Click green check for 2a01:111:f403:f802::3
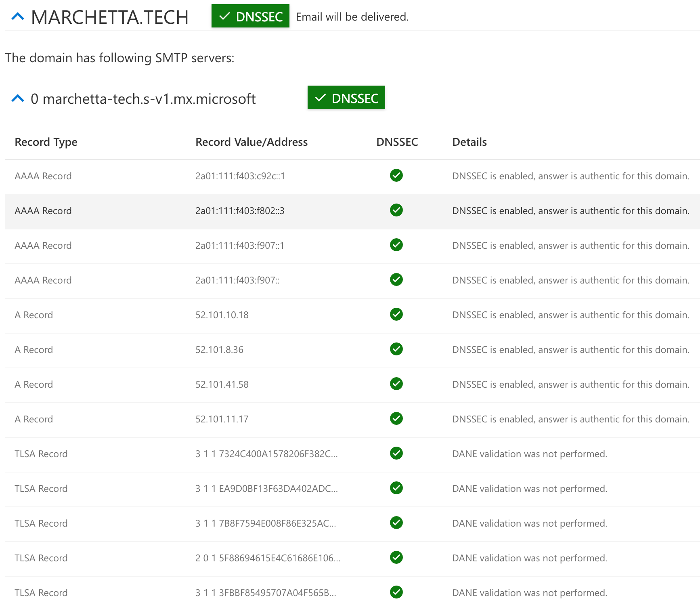The height and width of the screenshot is (609, 700). (x=396, y=210)
